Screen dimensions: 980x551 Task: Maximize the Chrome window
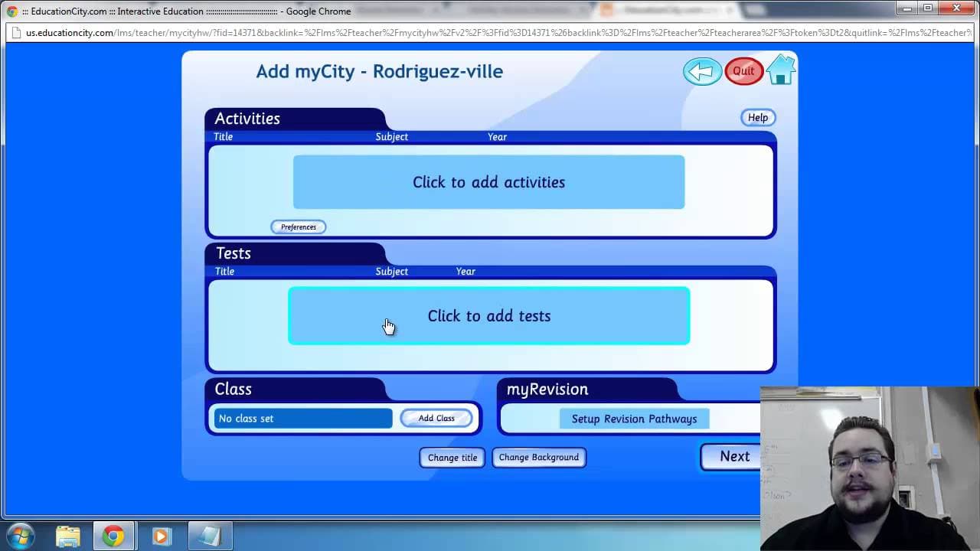[x=928, y=8]
